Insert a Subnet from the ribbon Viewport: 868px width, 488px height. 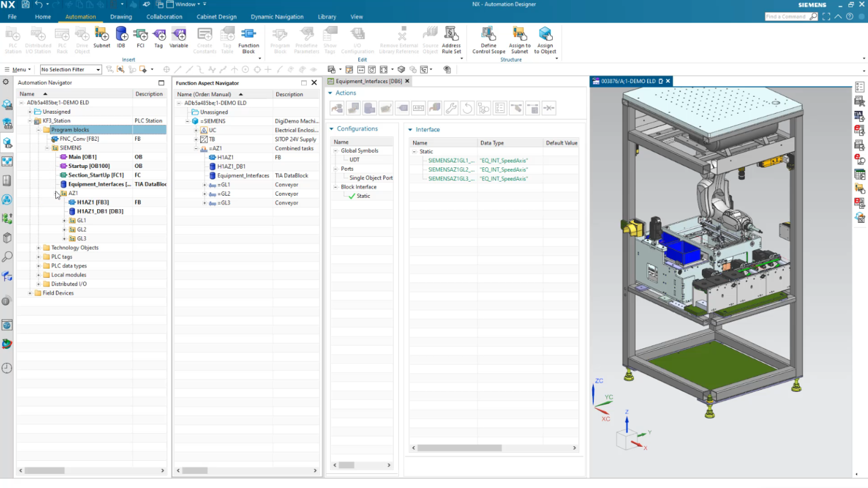[x=102, y=38]
